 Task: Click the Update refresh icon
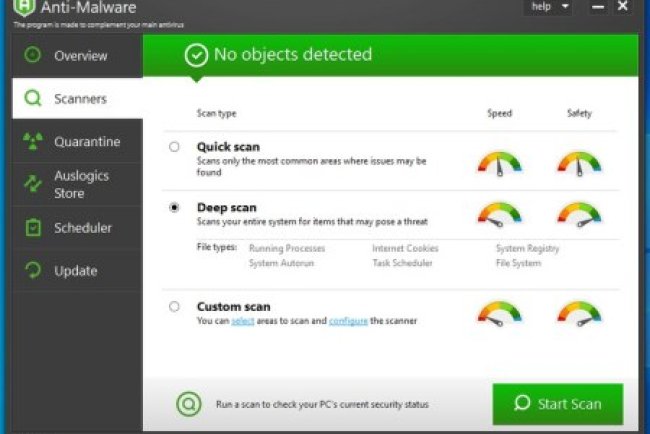pyautogui.click(x=33, y=270)
